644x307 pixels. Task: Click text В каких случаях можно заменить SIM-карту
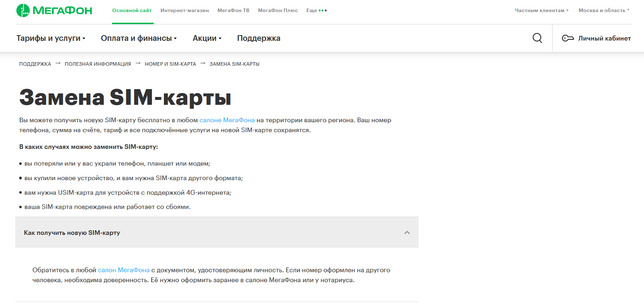[x=89, y=147]
